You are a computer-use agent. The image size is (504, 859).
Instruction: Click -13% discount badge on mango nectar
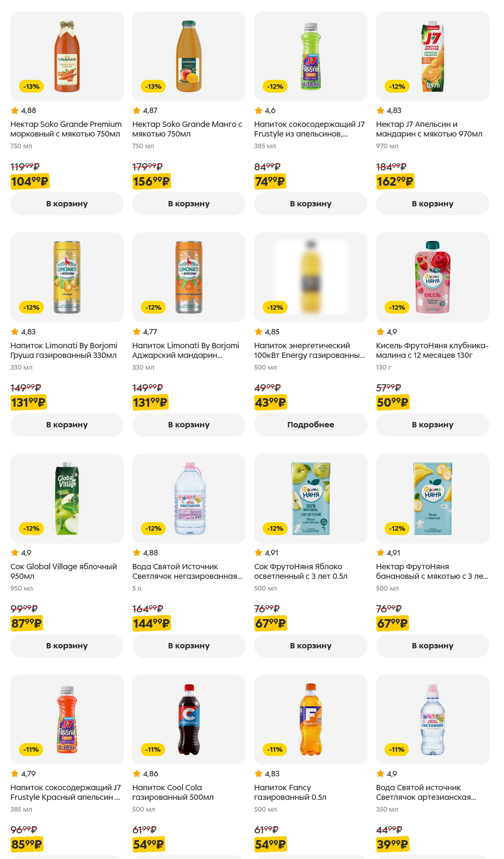pos(153,86)
